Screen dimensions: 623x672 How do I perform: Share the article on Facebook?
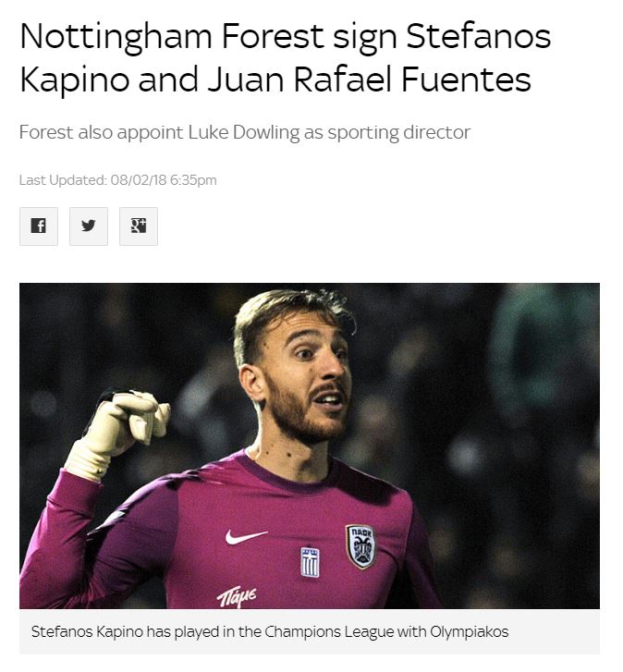pyautogui.click(x=39, y=226)
